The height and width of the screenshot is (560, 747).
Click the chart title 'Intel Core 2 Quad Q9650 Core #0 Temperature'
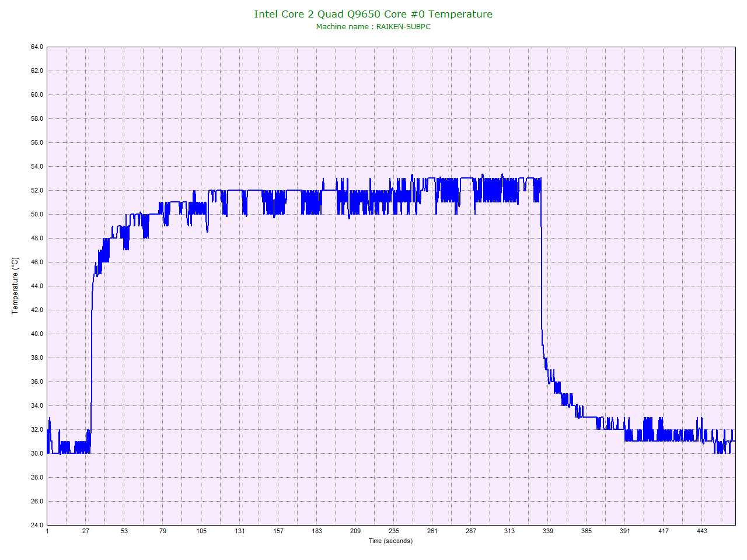373,14
